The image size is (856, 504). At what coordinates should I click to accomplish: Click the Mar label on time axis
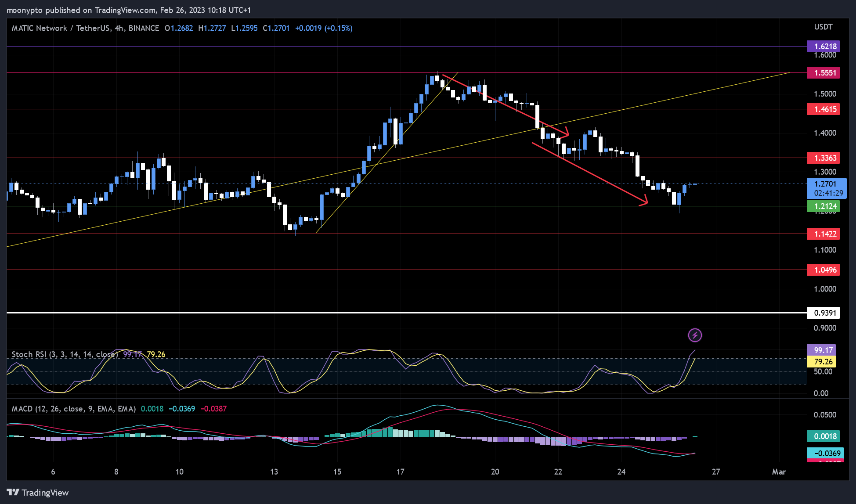[779, 472]
